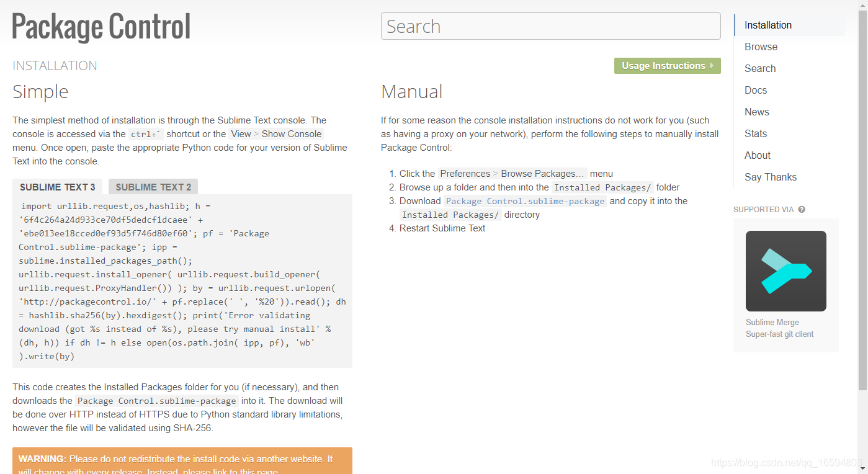This screenshot has width=868, height=474.
Task: Switch to the SUBLIME TEXT 2 tab
Action: pos(153,186)
